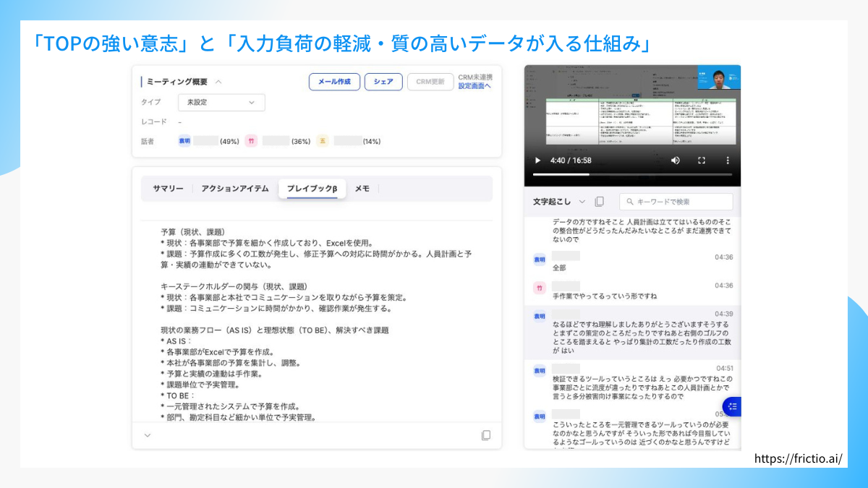
Task: Enter fullscreen mode on video
Action: (x=701, y=160)
